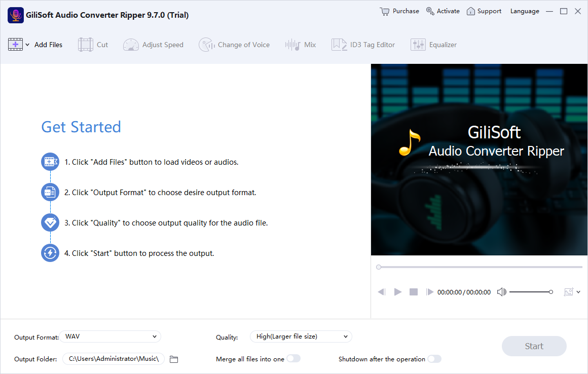Viewport: 588px width, 374px height.
Task: Click the next frame playback button
Action: pyautogui.click(x=429, y=292)
